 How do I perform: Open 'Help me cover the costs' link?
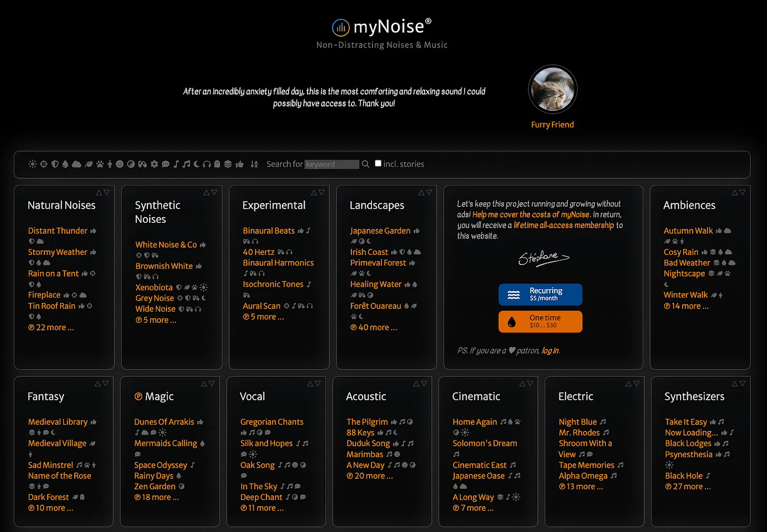click(x=531, y=214)
